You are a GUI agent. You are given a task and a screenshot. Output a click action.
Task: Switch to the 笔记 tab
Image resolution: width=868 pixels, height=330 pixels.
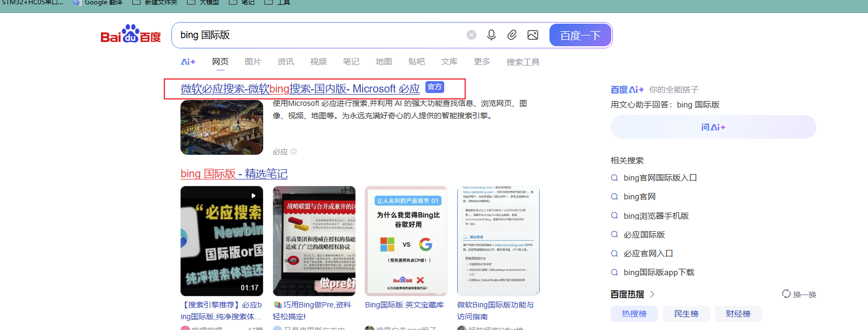coord(351,62)
